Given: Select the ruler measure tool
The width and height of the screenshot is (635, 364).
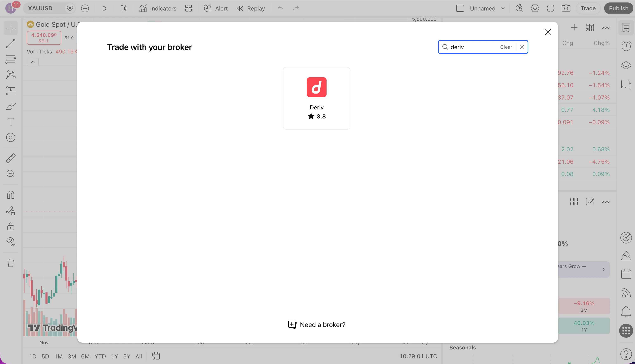Looking at the screenshot, I should pos(11,158).
